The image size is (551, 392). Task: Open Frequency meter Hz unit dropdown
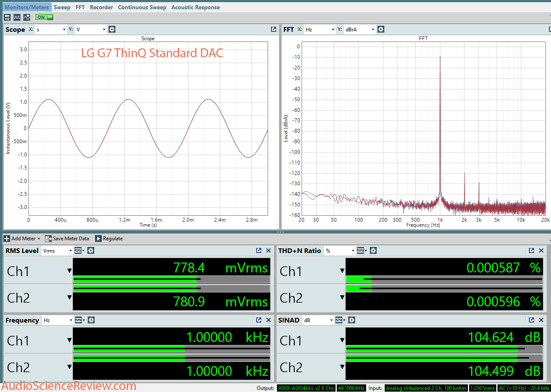(x=58, y=320)
